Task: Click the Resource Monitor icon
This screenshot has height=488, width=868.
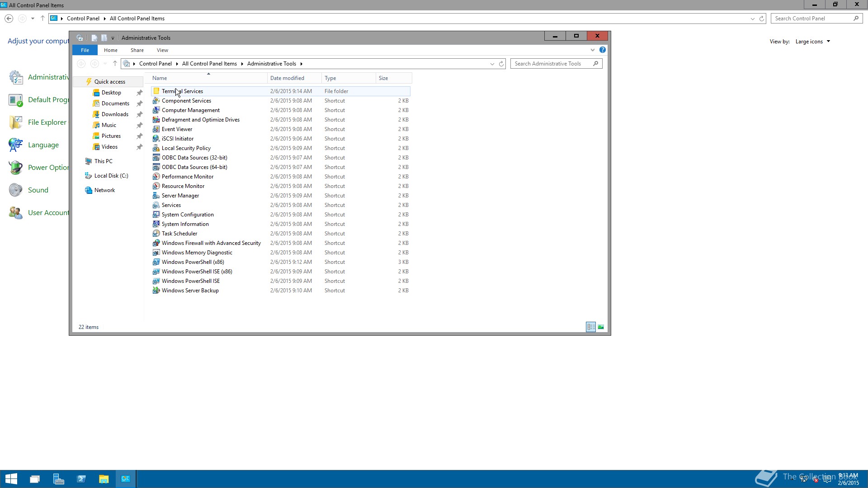Action: 156,186
